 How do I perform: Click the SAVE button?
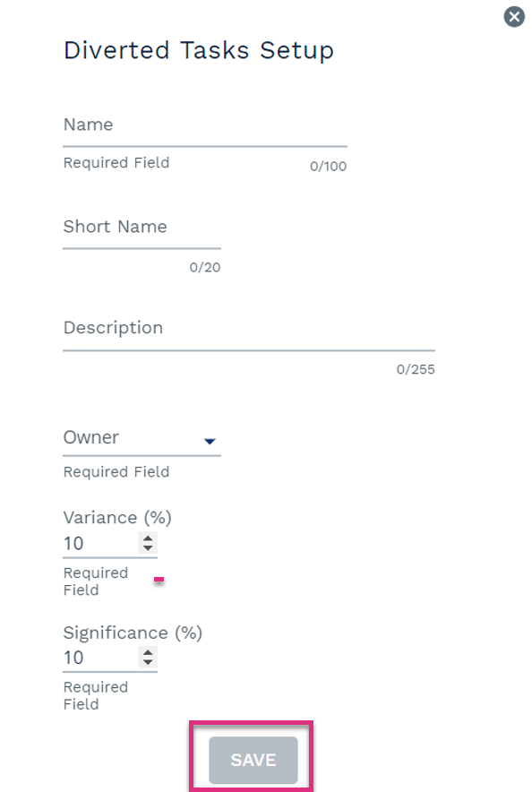(253, 760)
